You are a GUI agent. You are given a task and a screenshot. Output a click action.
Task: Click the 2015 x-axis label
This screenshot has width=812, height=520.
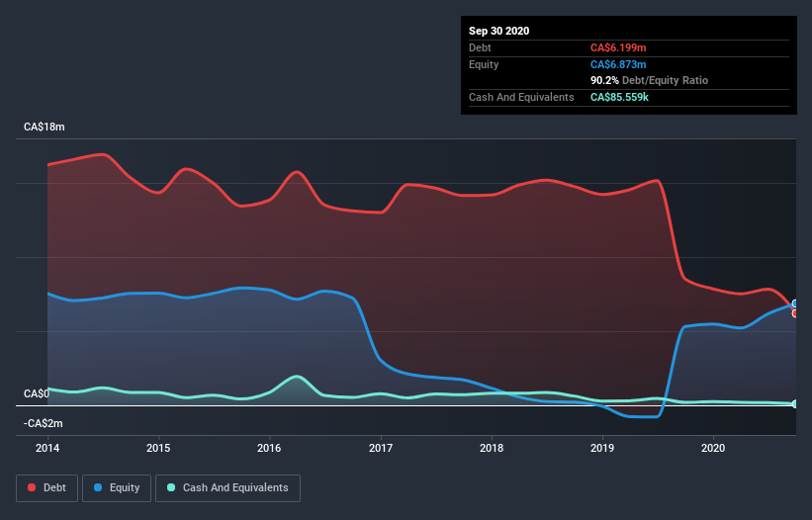coord(158,448)
